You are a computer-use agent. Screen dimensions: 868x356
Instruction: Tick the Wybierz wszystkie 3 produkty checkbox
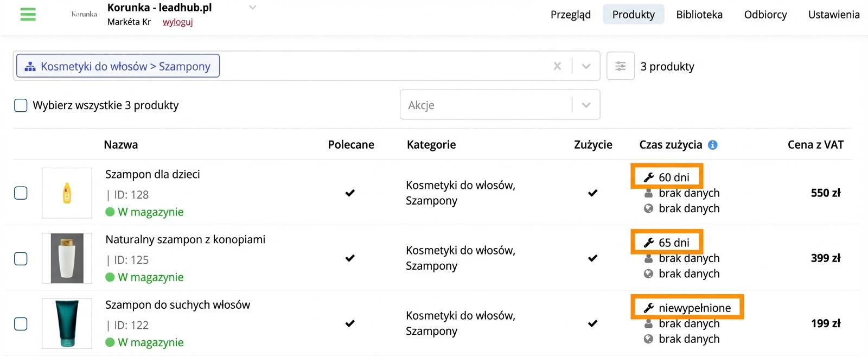tap(21, 105)
